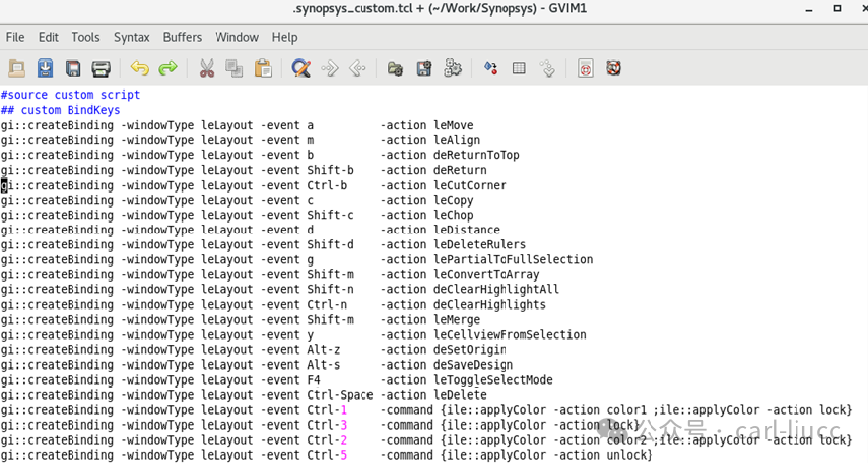Click the Make toolbar icon
This screenshot has width=868, height=465.
click(491, 69)
